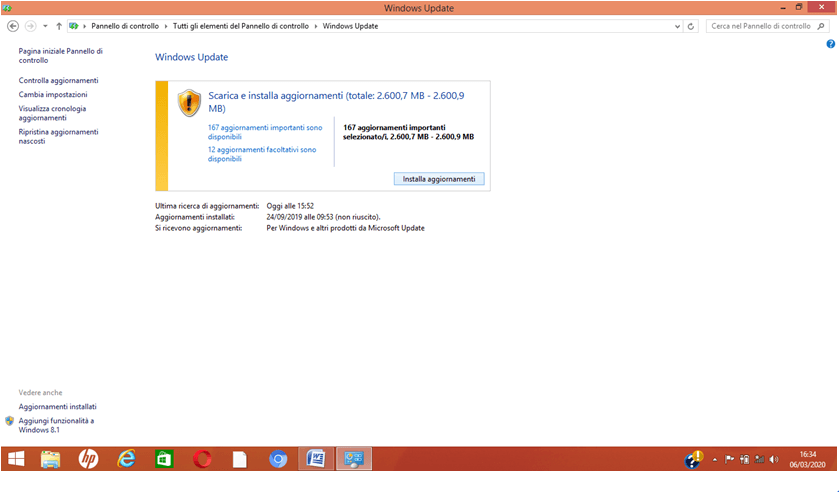Viewport: 839px width, 492px height.
Task: Click the power/battery tray icon
Action: click(x=744, y=459)
